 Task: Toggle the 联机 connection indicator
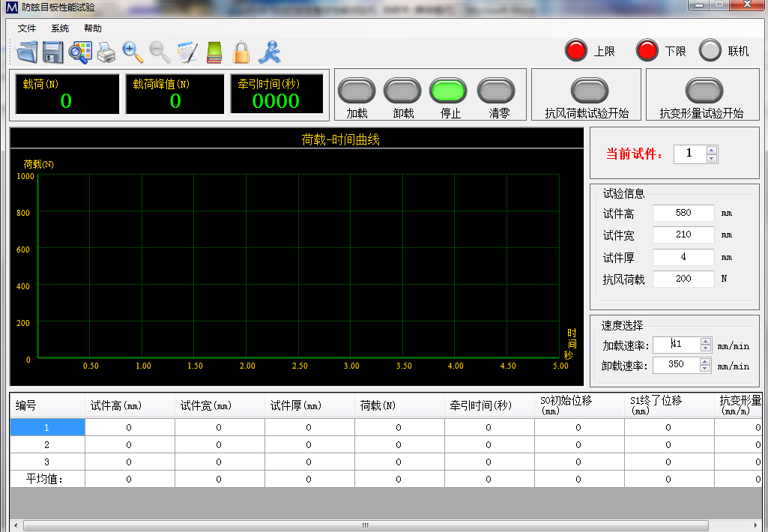(710, 50)
